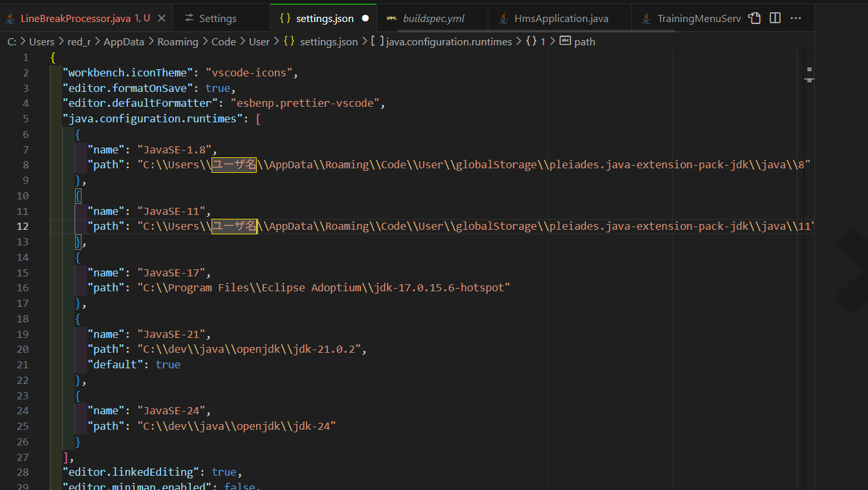
Task: Click the Open Changes file icon near top right
Action: coord(755,18)
